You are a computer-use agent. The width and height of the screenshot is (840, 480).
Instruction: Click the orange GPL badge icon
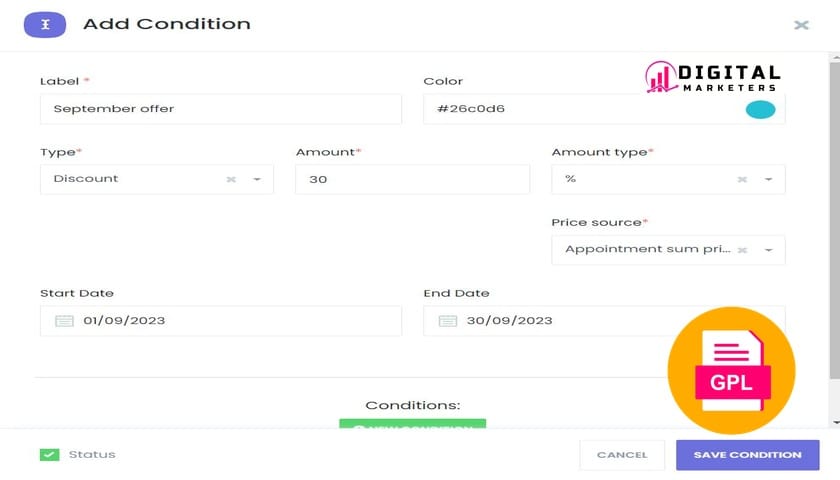tap(731, 371)
